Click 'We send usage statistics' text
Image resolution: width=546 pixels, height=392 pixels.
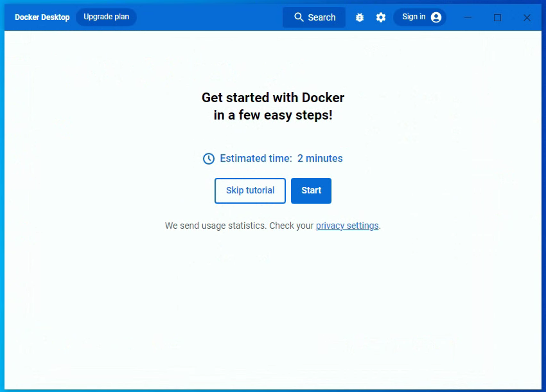pyautogui.click(x=216, y=226)
